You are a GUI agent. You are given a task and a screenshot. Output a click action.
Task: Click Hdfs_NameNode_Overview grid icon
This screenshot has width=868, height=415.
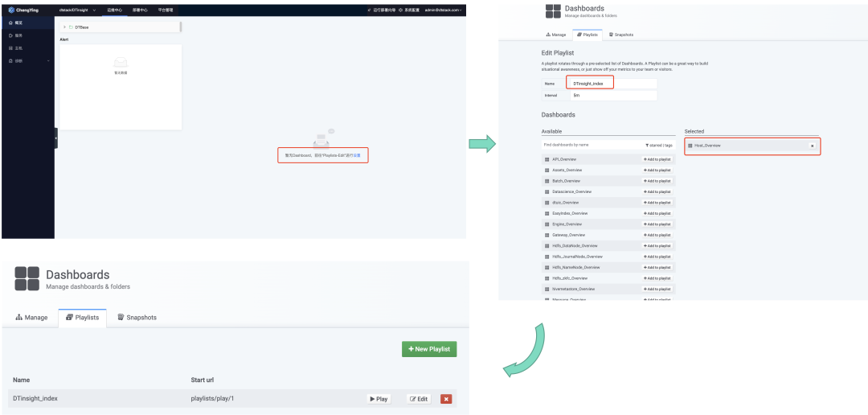(x=547, y=267)
